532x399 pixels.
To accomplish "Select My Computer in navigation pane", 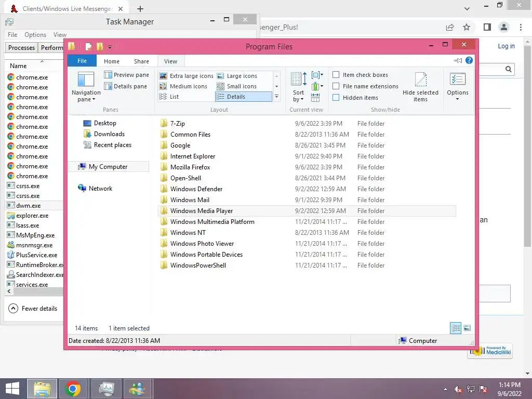I will point(109,167).
